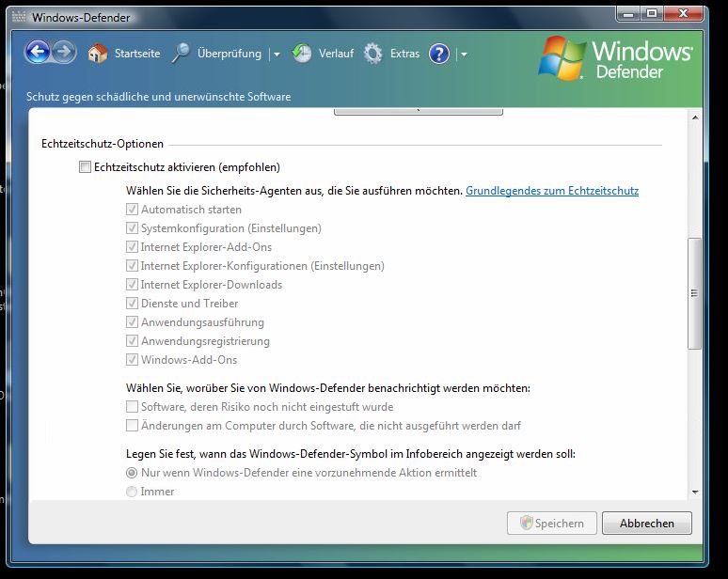This screenshot has height=579, width=728.
Task: Toggle Internet Explorer-Konfigurationen checkbox
Action: (x=132, y=266)
